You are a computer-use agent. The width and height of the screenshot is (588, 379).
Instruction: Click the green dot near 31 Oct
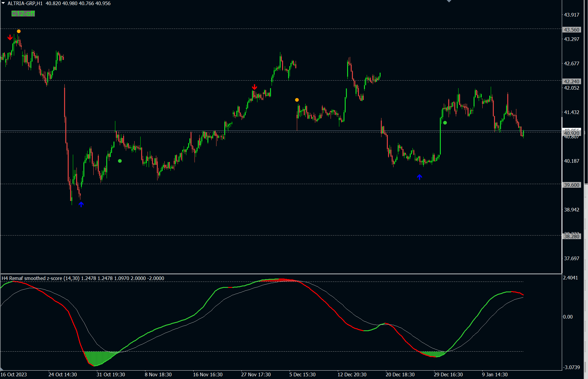120,161
